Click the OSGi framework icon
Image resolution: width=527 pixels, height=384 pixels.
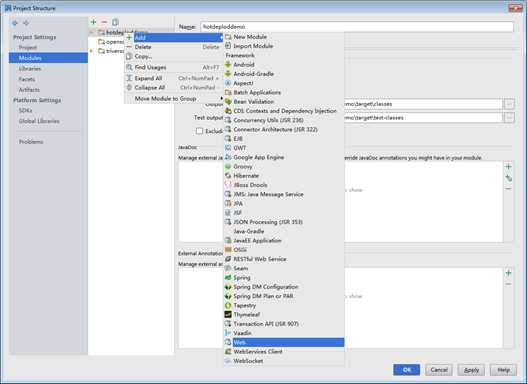point(228,250)
